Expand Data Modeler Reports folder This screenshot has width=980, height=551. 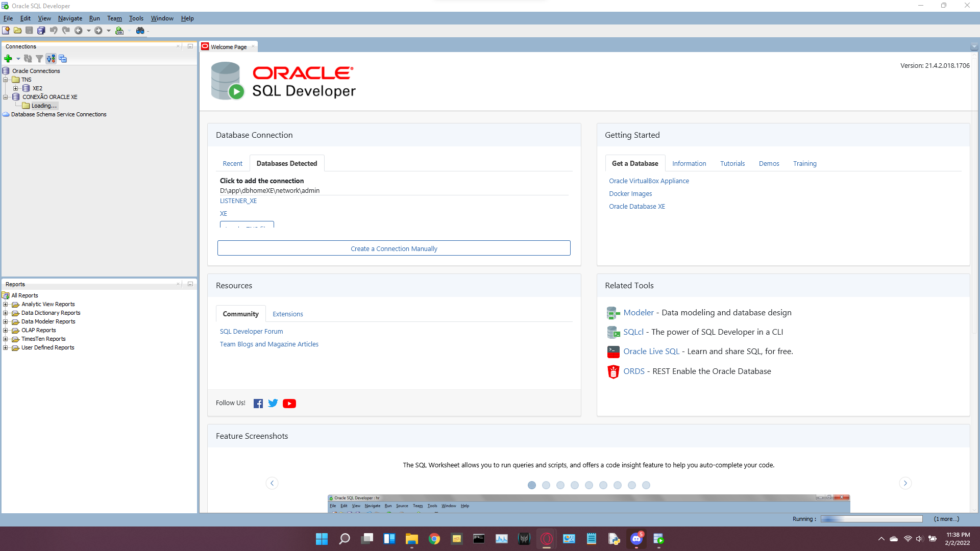[6, 321]
